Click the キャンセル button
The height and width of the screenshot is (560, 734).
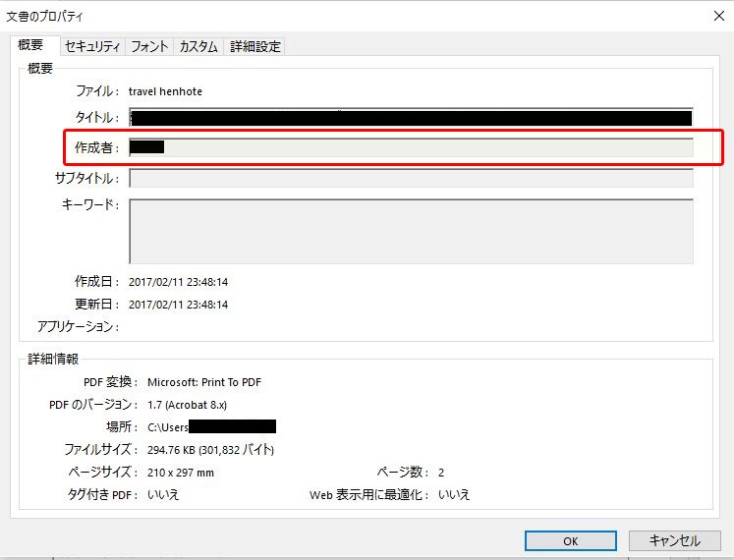coord(674,540)
